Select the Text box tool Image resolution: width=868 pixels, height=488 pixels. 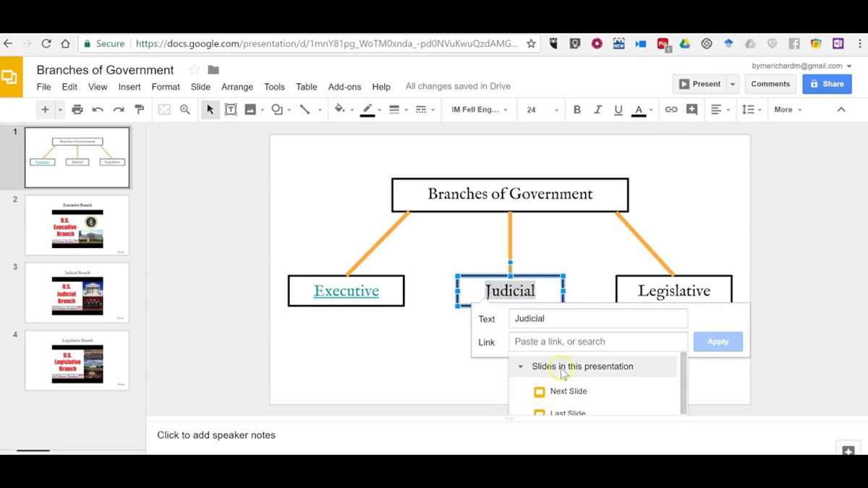(231, 110)
